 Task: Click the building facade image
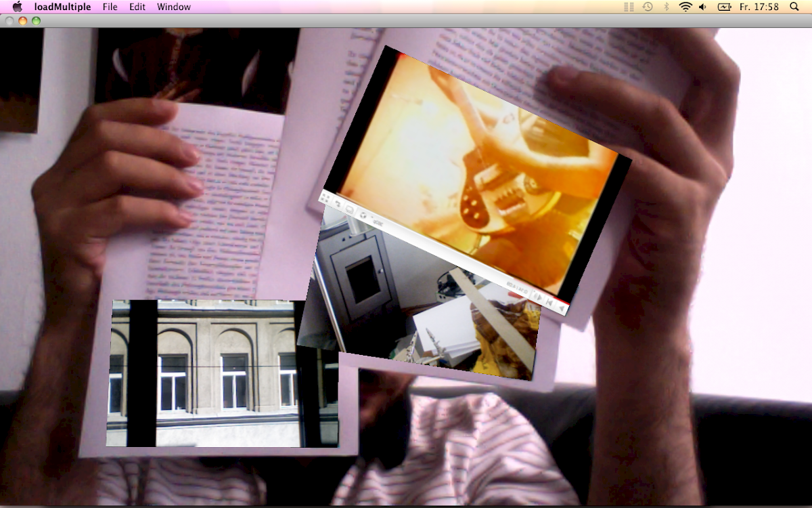click(223, 373)
